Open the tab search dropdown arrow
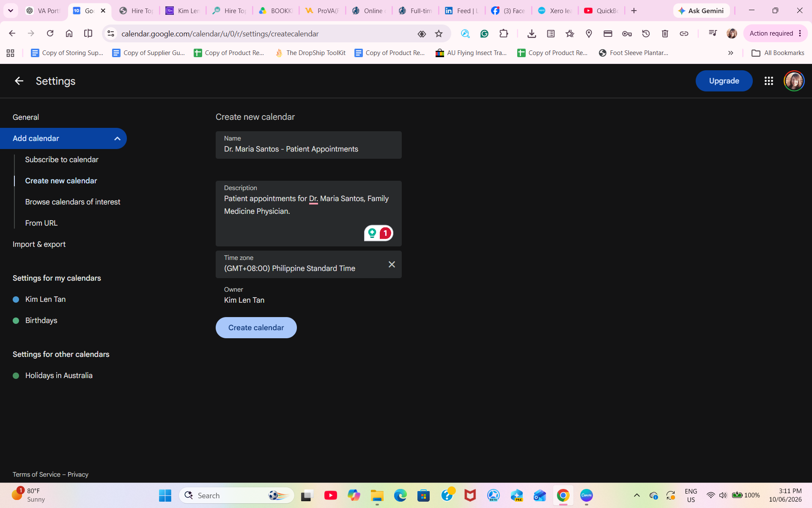The width and height of the screenshot is (812, 508). 11,11
